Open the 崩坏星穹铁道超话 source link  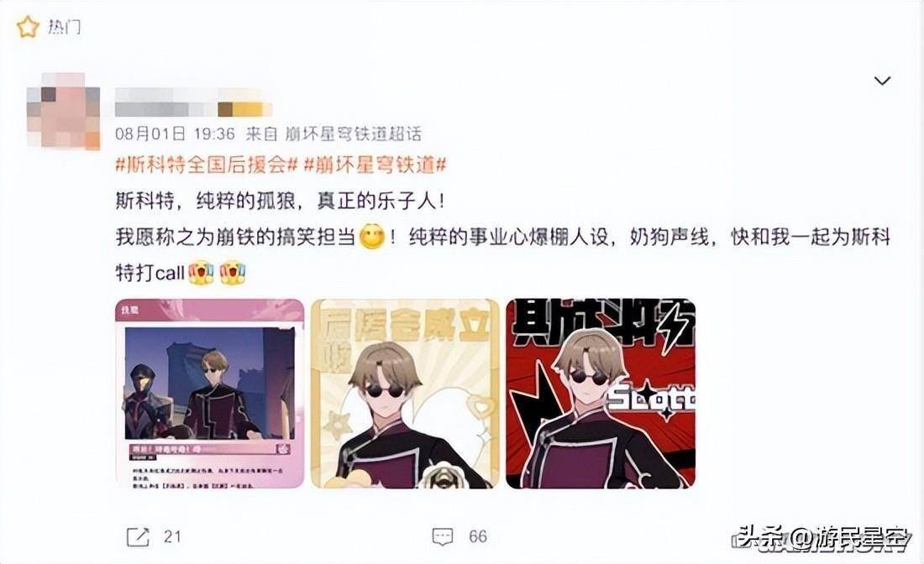[x=353, y=134]
